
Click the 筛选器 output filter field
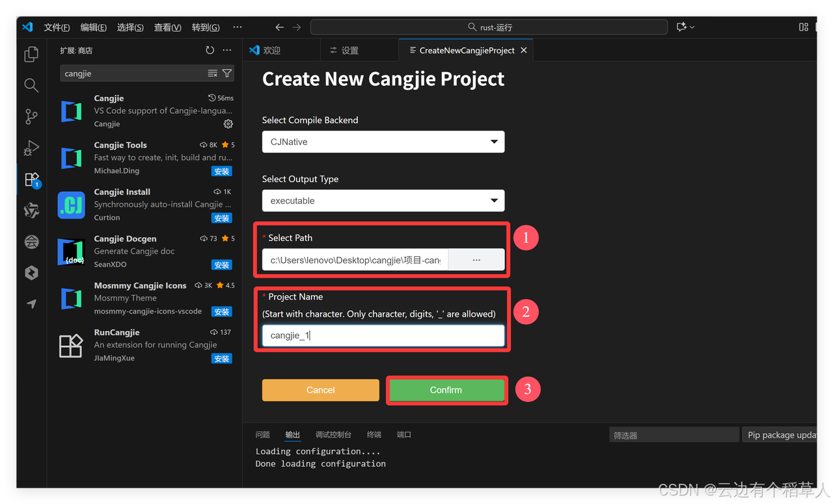coord(674,435)
